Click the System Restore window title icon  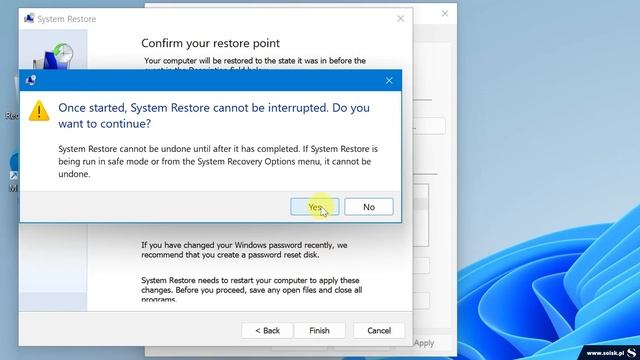(x=29, y=18)
